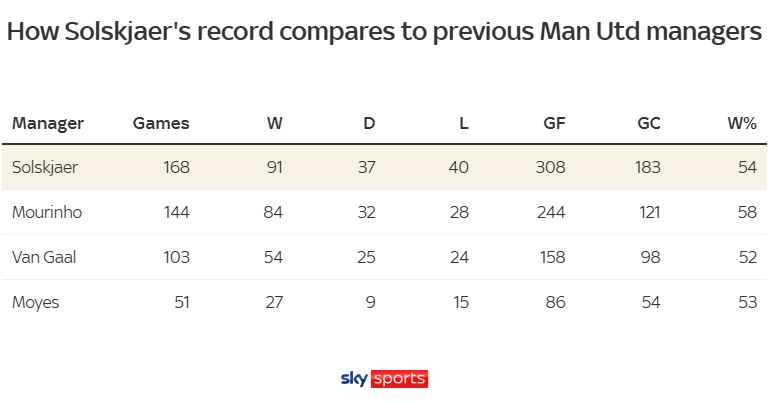Click the L column header
768x402 pixels.
coord(463,124)
